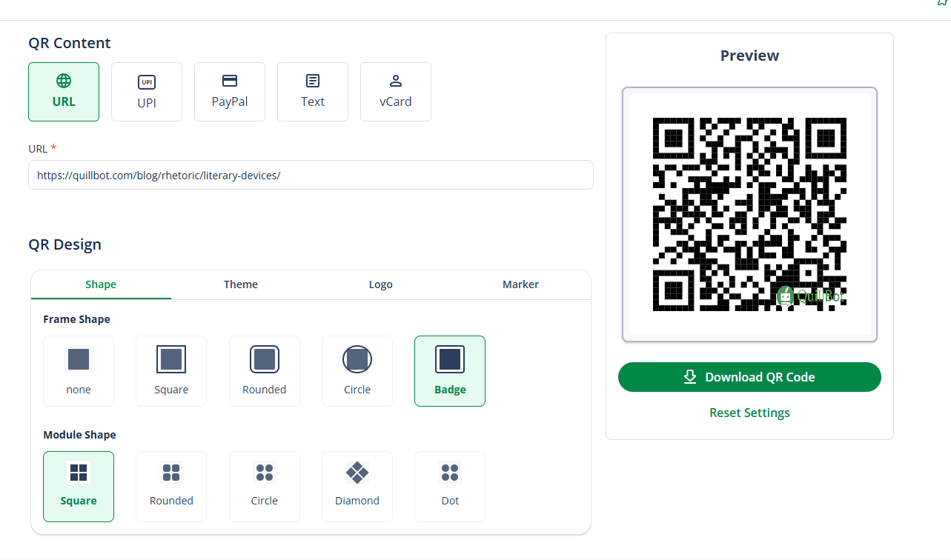Viewport: 951px width, 560px height.
Task: Pick the Text document icon
Action: [313, 81]
